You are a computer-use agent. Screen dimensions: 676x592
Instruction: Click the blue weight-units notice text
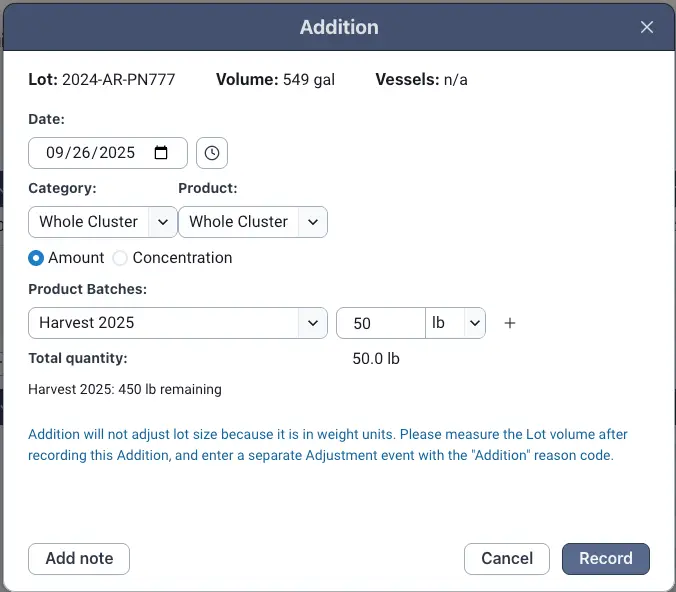pos(328,445)
